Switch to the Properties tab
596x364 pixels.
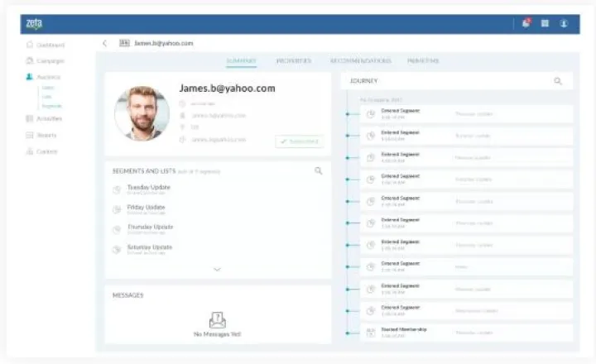tap(293, 61)
